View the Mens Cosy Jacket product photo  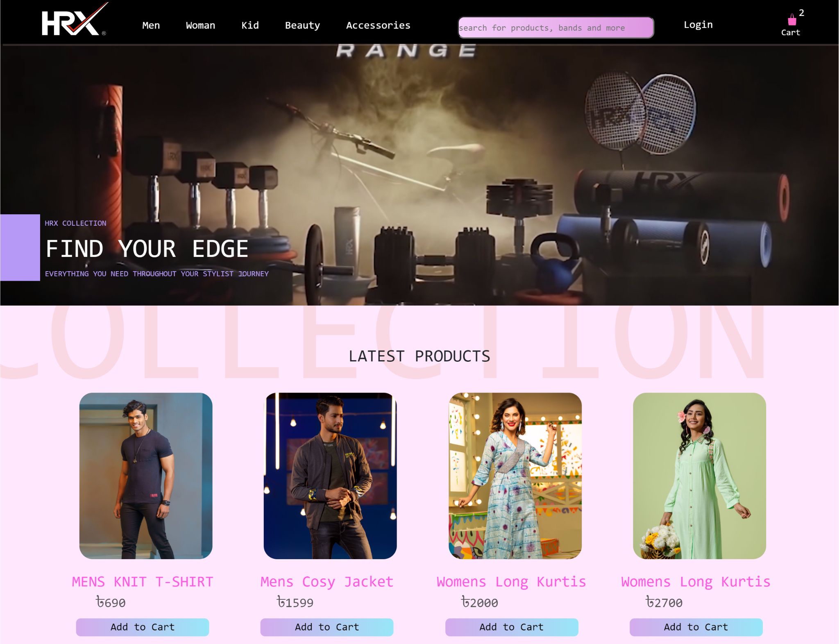(330, 476)
